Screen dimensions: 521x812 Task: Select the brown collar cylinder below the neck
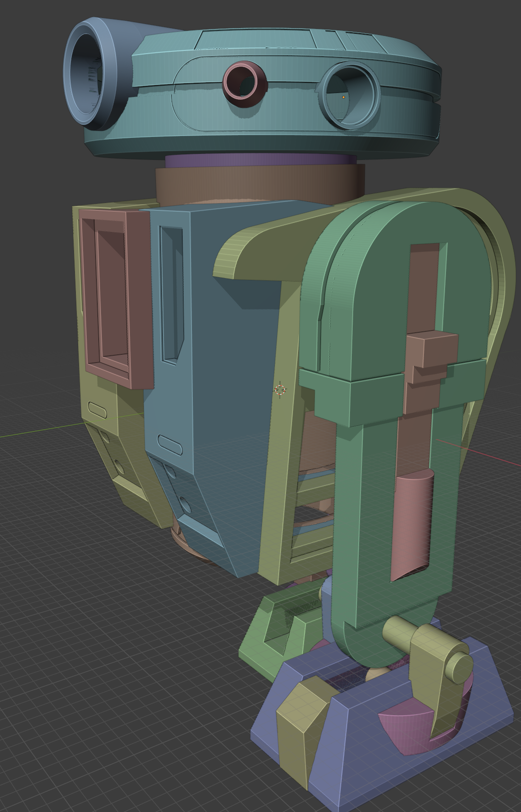(x=260, y=184)
